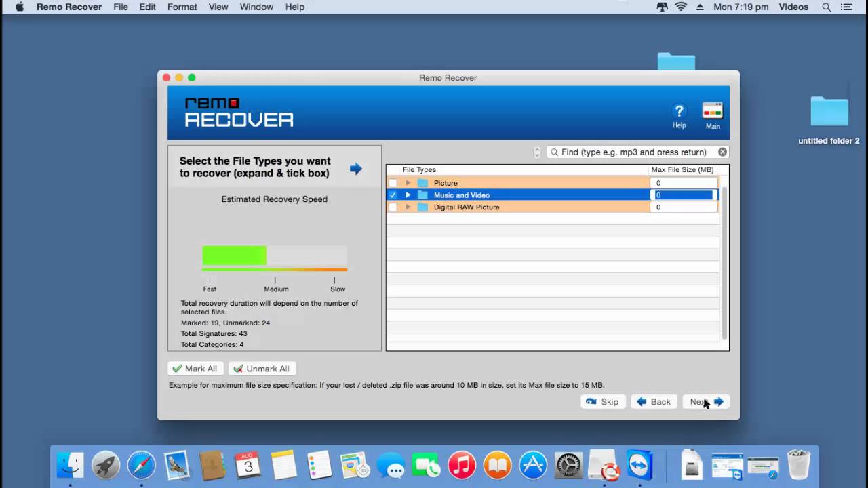Image resolution: width=868 pixels, height=488 pixels.
Task: Open Launchpad from the dock
Action: click(x=106, y=465)
